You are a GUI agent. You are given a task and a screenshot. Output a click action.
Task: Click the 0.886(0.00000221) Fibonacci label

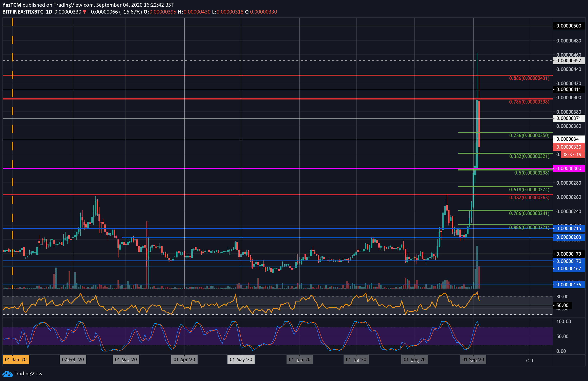tap(529, 228)
